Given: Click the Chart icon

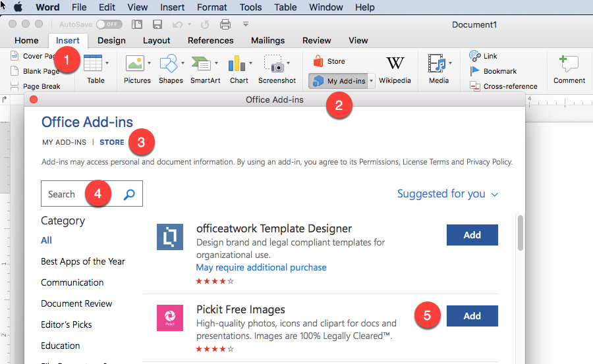Looking at the screenshot, I should click(x=237, y=63).
